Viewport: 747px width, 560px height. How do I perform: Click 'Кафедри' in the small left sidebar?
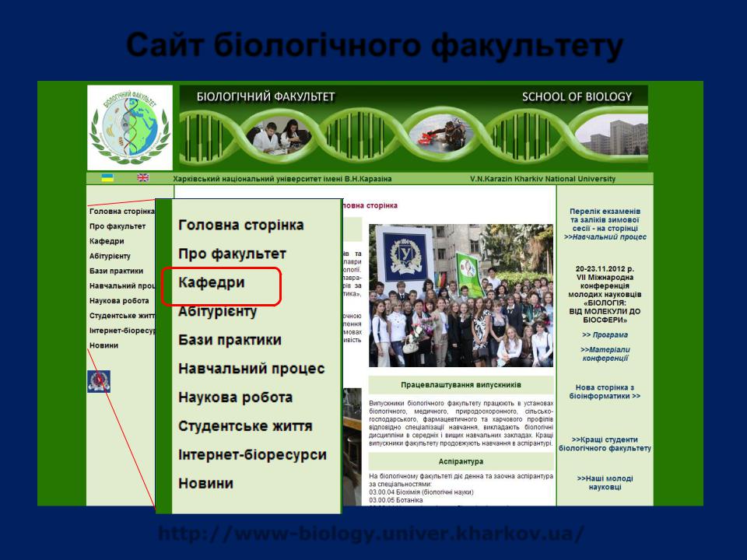point(107,241)
